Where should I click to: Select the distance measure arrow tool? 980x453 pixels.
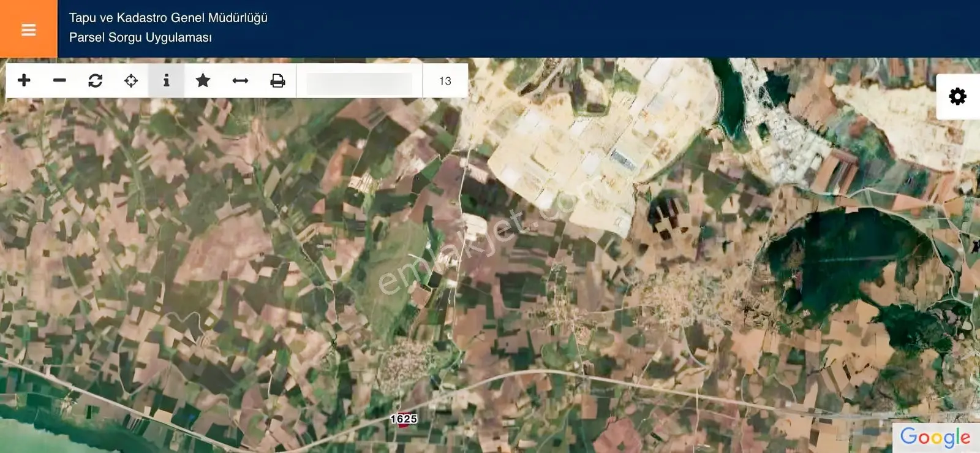click(x=240, y=80)
